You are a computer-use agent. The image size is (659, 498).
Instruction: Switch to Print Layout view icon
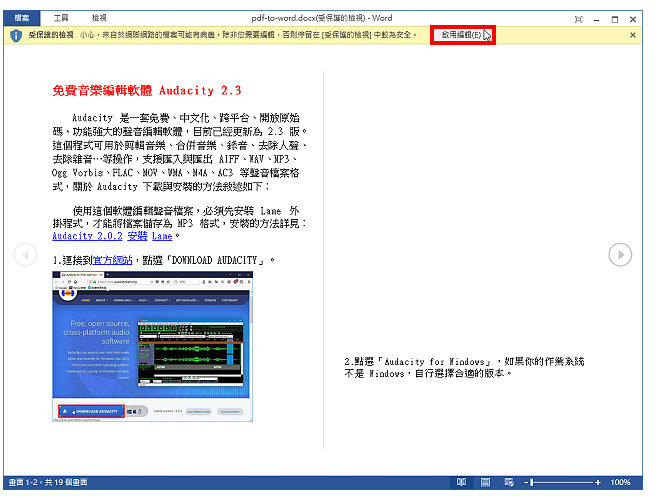click(485, 482)
